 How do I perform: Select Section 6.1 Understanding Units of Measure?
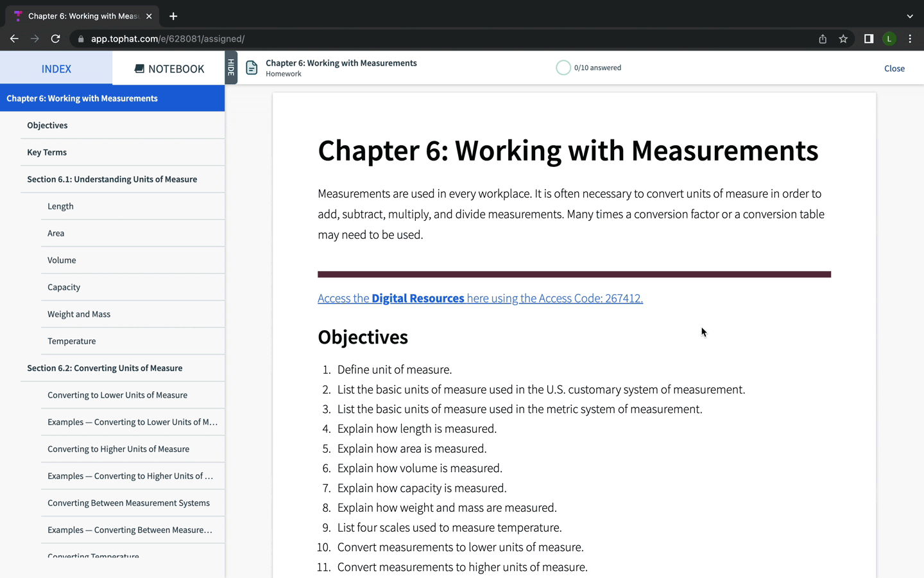click(112, 179)
